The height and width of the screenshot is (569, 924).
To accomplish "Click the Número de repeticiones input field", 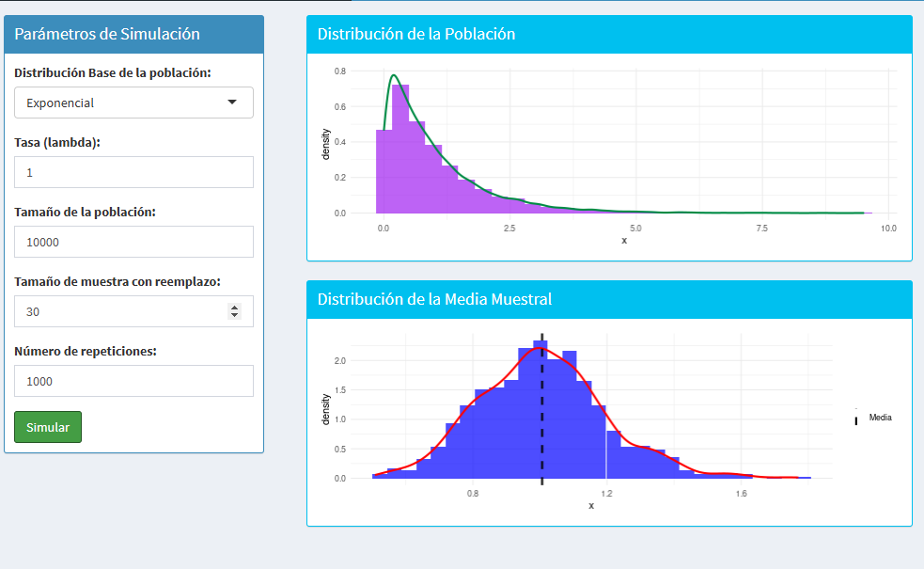I will [133, 381].
